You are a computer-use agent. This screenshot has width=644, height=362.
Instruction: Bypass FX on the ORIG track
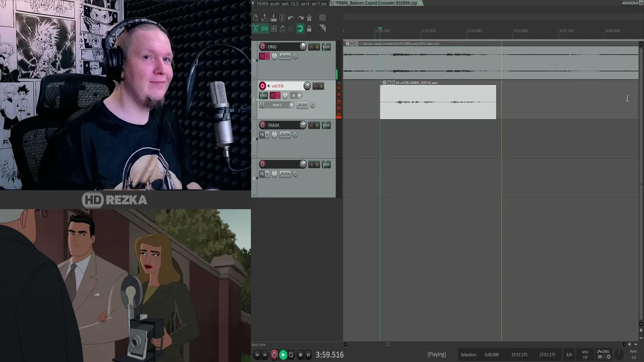point(267,56)
